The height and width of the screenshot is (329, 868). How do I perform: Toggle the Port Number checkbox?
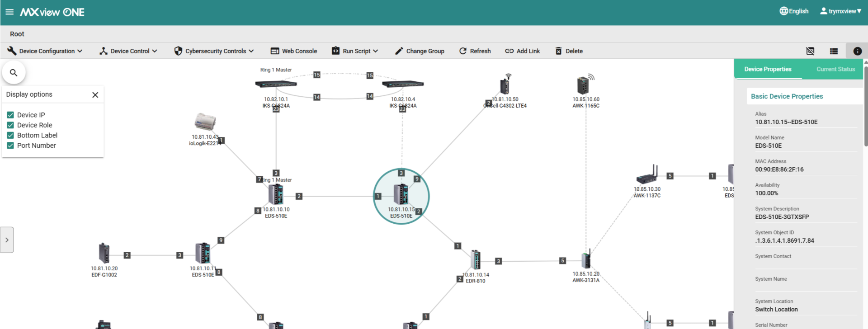10,146
